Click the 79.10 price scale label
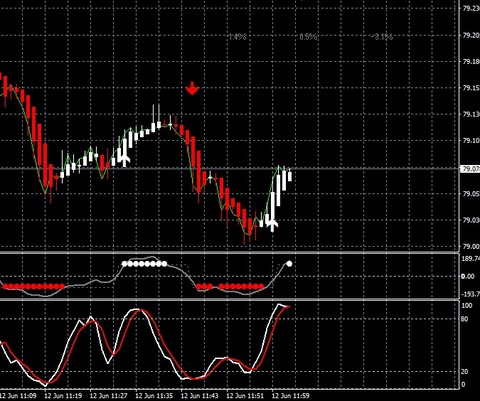 pos(471,141)
